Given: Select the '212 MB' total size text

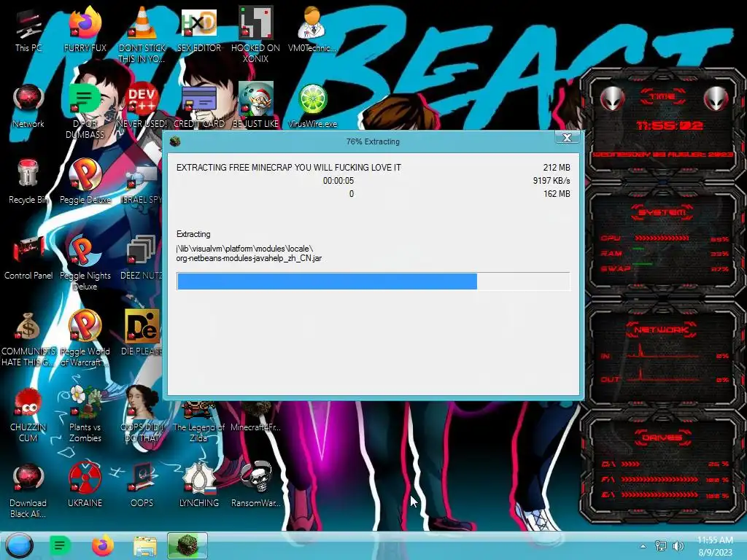Looking at the screenshot, I should pyautogui.click(x=557, y=168).
